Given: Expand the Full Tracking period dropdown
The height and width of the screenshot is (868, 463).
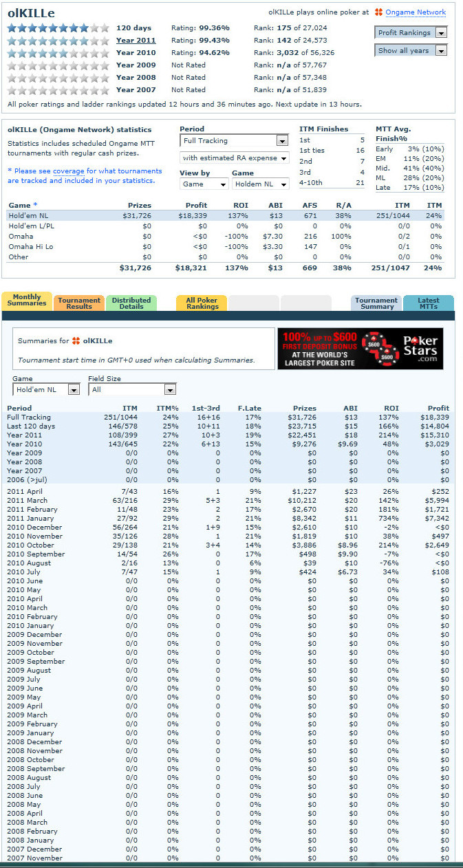Looking at the screenshot, I should tap(233, 140).
